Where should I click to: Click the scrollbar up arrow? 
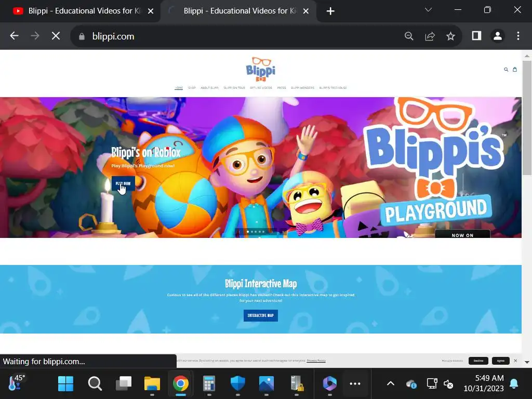[x=527, y=56]
